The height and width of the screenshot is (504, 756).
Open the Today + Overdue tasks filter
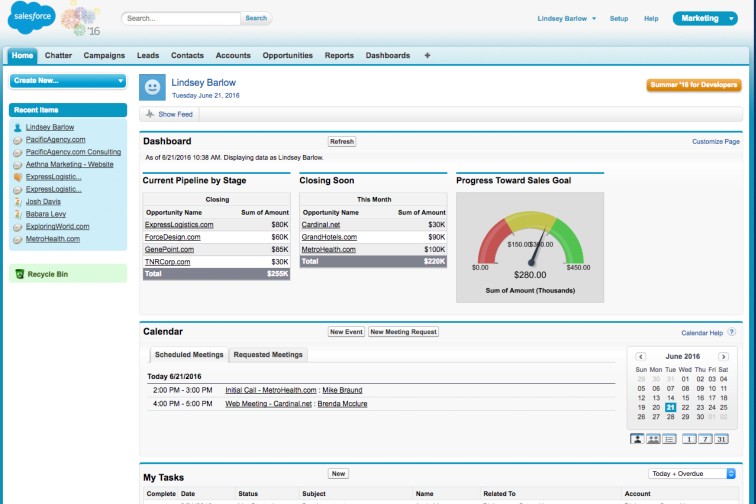(691, 474)
